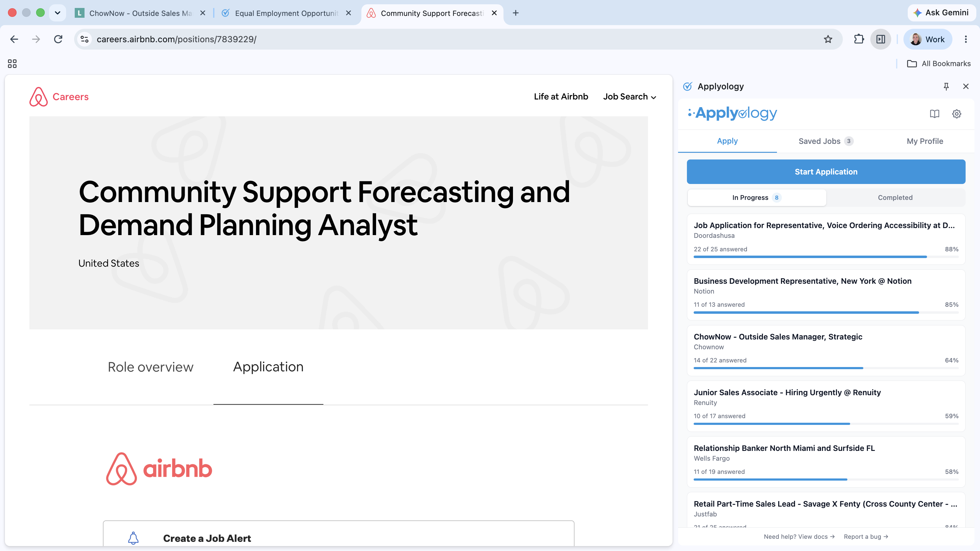Close the Applyology side panel

click(x=966, y=86)
